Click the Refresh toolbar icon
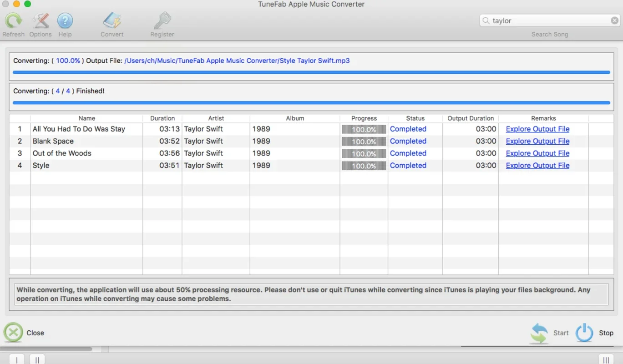 click(x=14, y=21)
